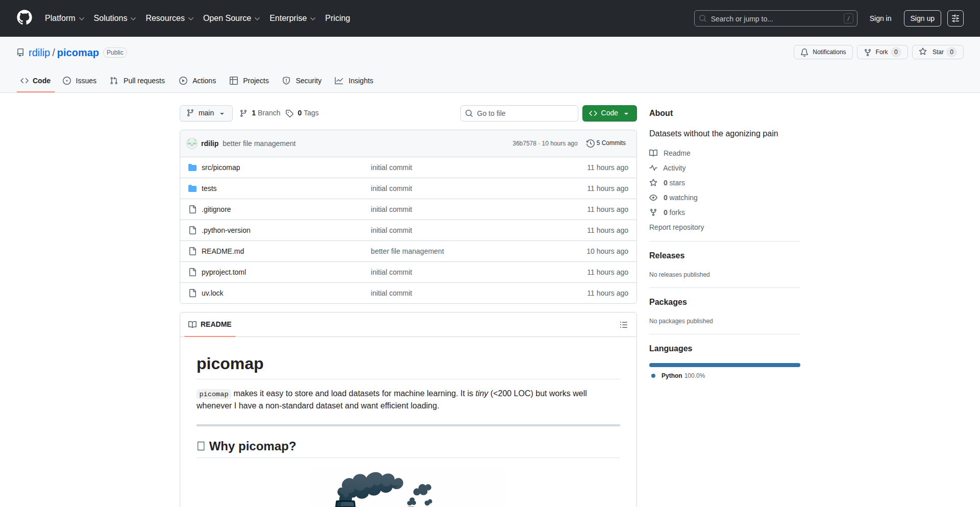Click the .python-version file icon
The image size is (980, 507).
(x=192, y=230)
